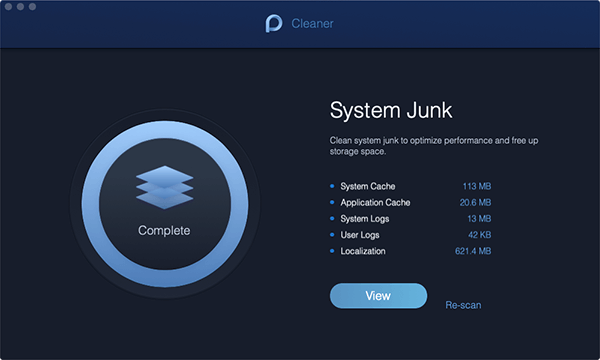Click the 113 MB size value
Screen dimensions: 600x360
point(477,186)
